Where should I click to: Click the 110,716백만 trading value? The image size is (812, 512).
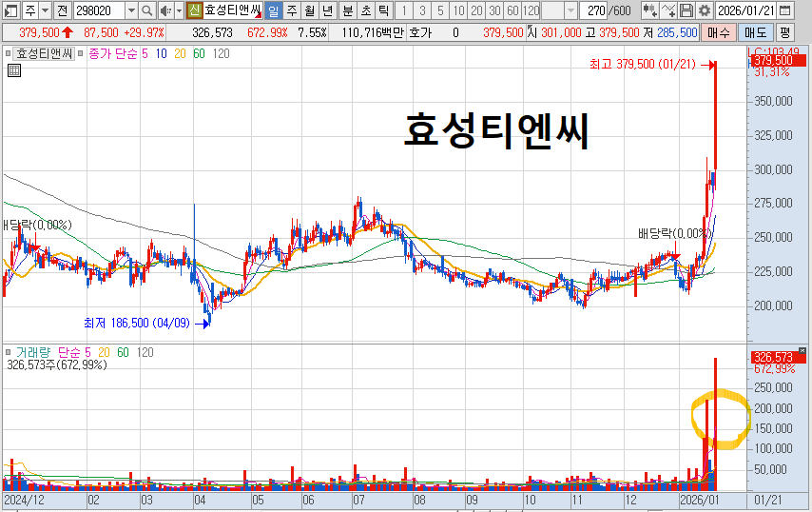point(373,32)
